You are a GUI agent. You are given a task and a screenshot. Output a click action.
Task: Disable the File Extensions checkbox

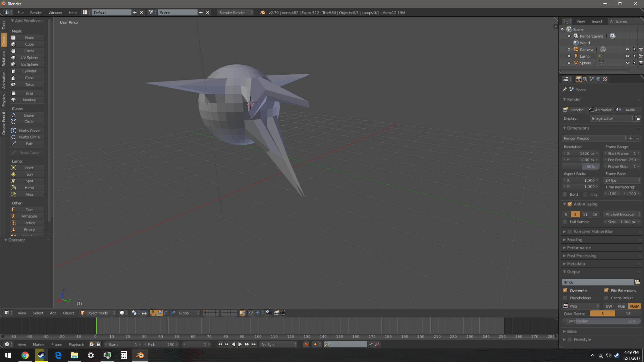click(x=606, y=290)
